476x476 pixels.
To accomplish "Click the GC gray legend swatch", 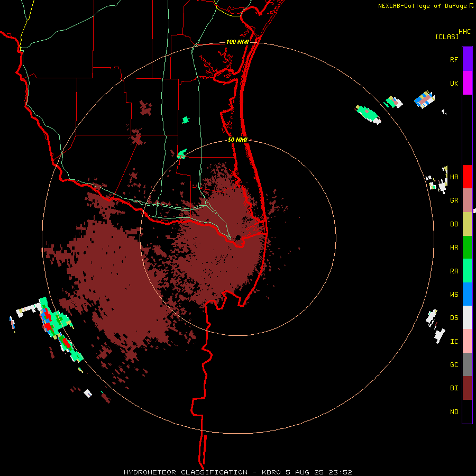I will 467,364.
